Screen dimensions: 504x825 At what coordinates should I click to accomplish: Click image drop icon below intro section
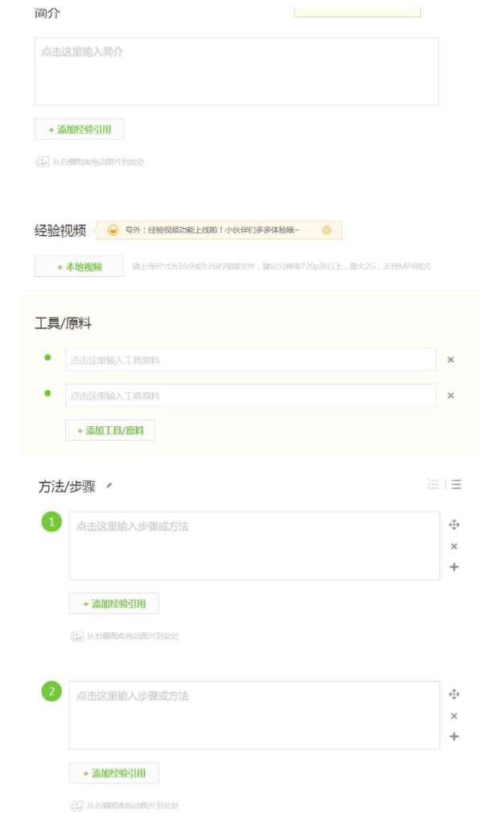[42, 161]
